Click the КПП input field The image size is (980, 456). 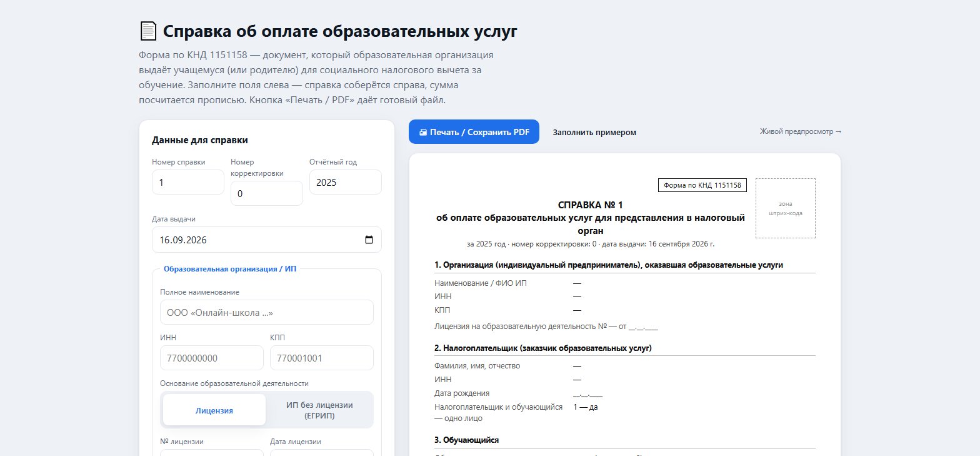[x=322, y=358]
